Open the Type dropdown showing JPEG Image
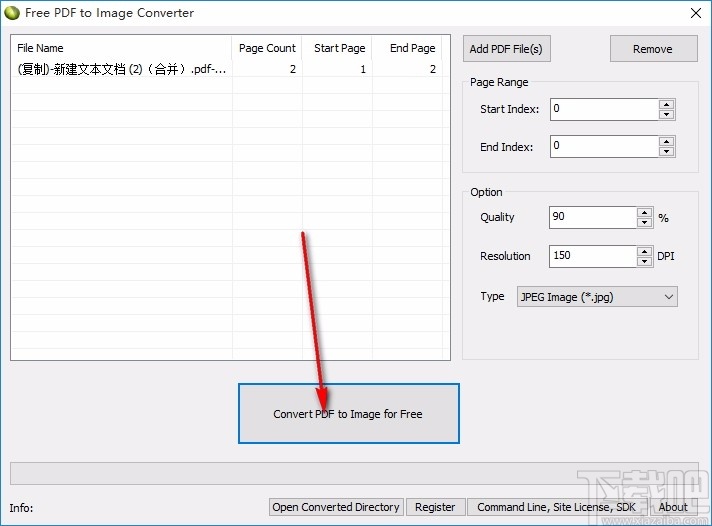This screenshot has width=712, height=526. (597, 297)
